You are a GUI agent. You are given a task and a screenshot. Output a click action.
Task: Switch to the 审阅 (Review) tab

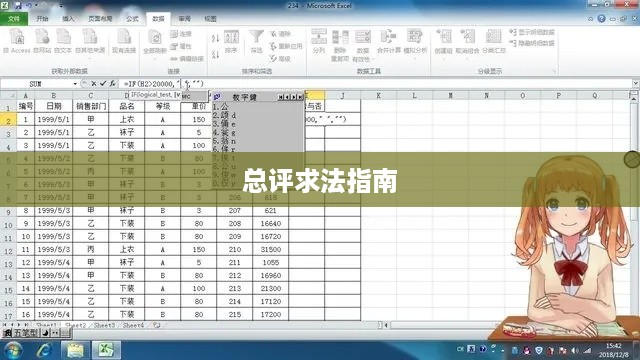click(x=184, y=19)
